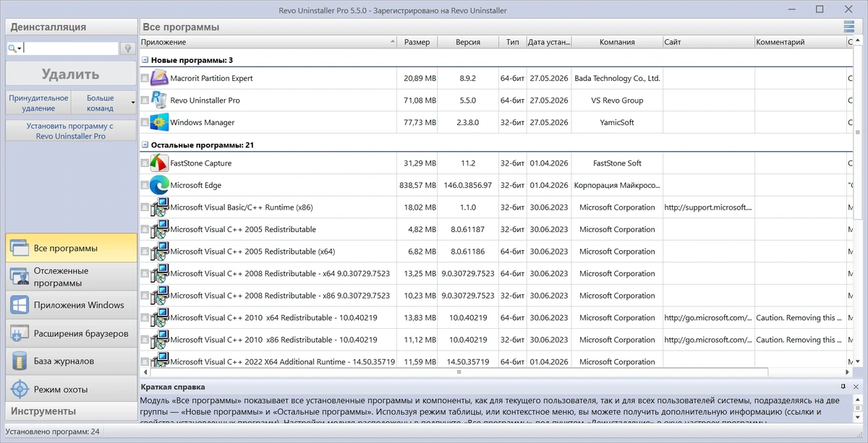The height and width of the screenshot is (443, 868).
Task: Click the Macrorit Partition Expert program icon
Action: pyautogui.click(x=159, y=78)
